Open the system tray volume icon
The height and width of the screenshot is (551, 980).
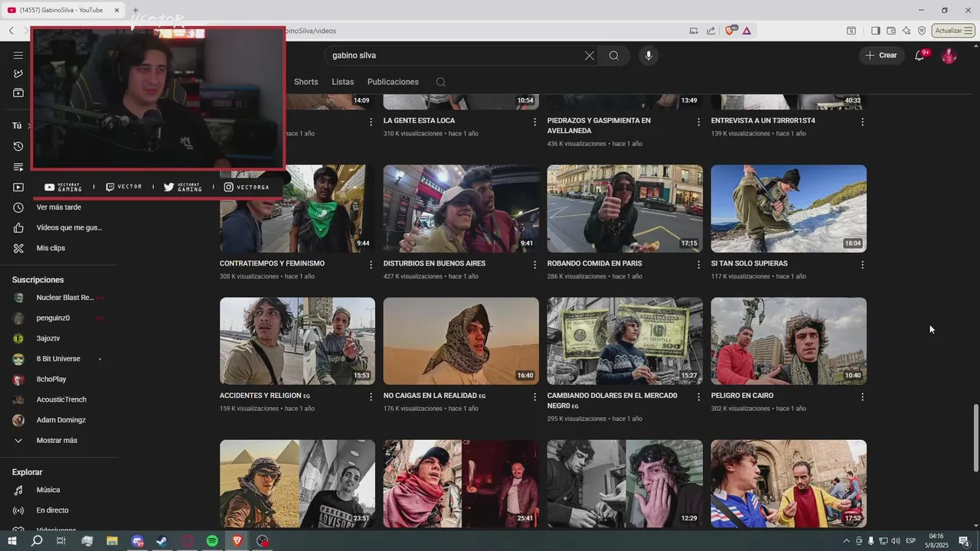[x=895, y=541]
